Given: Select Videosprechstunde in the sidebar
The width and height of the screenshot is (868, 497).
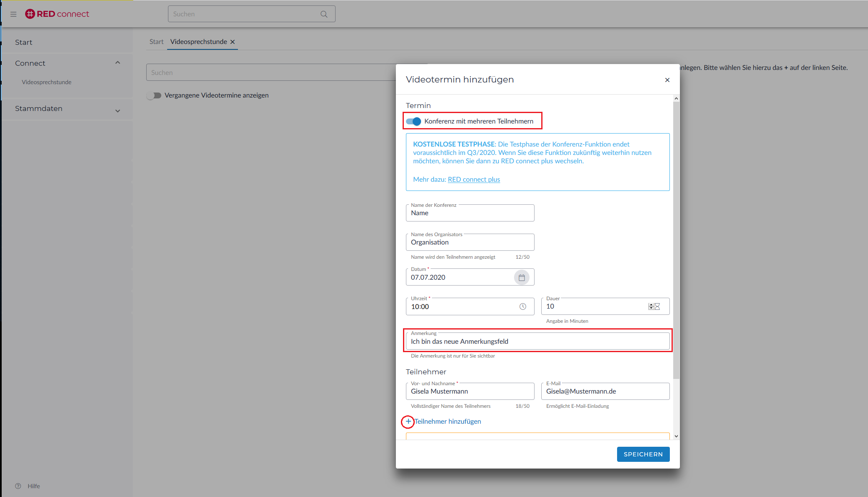Looking at the screenshot, I should click(x=46, y=82).
